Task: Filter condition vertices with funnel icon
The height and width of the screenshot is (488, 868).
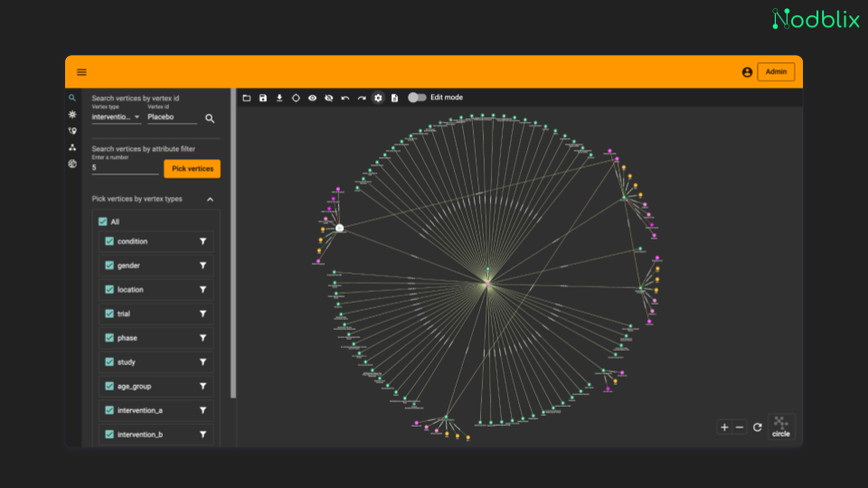Action: coord(203,241)
